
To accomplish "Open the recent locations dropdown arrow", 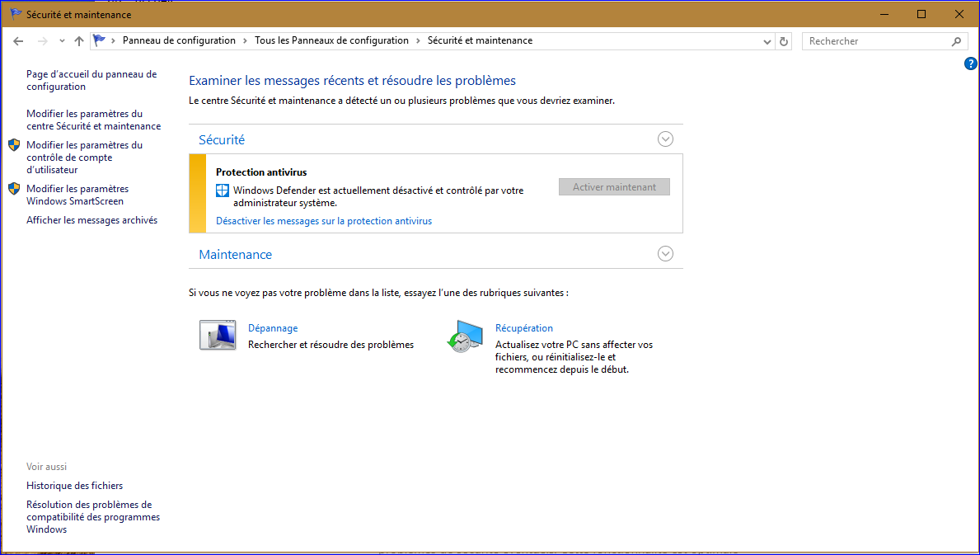I will 62,41.
